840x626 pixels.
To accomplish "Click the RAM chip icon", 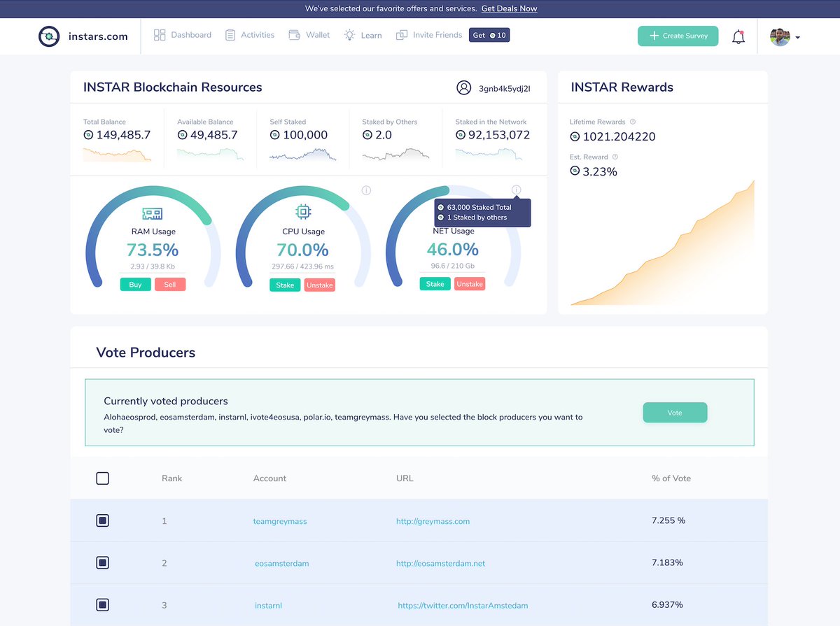I will point(153,213).
